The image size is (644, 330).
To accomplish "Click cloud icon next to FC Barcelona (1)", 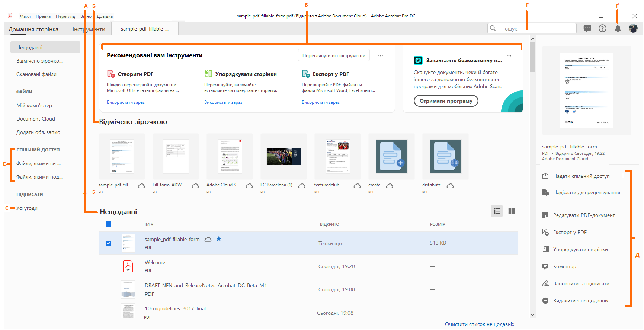I will tap(302, 186).
